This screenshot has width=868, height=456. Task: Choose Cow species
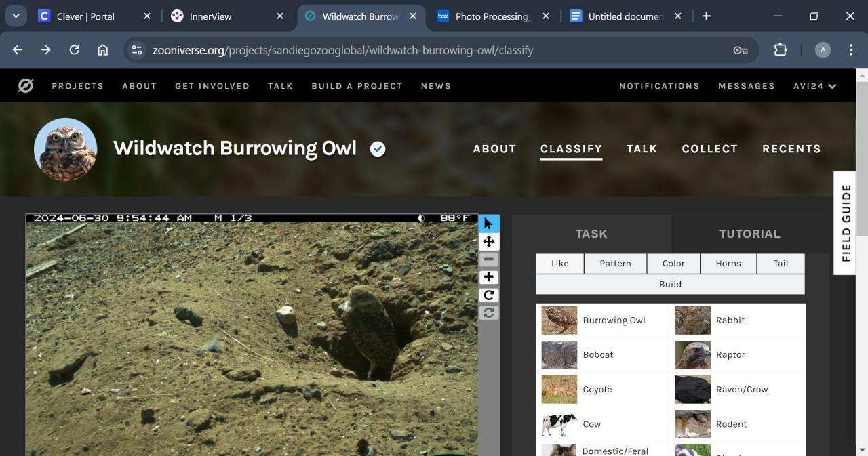[602, 424]
